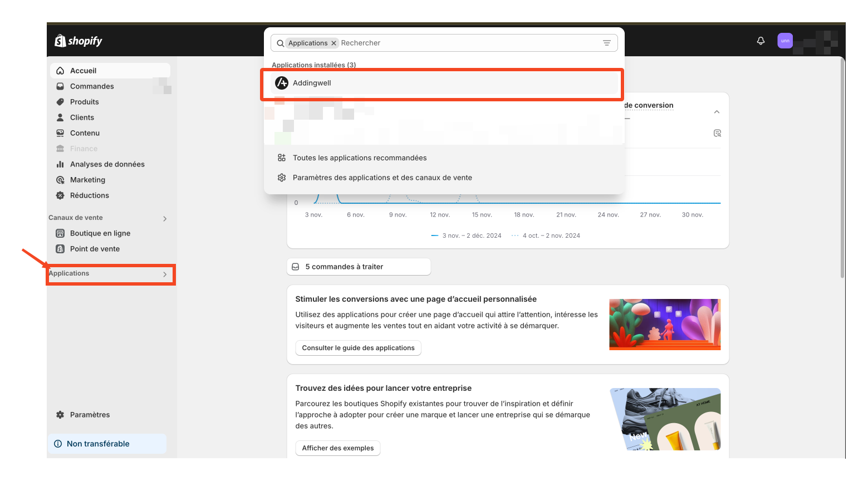Open Marketing via its target icon
868x481 pixels.
[x=60, y=180]
